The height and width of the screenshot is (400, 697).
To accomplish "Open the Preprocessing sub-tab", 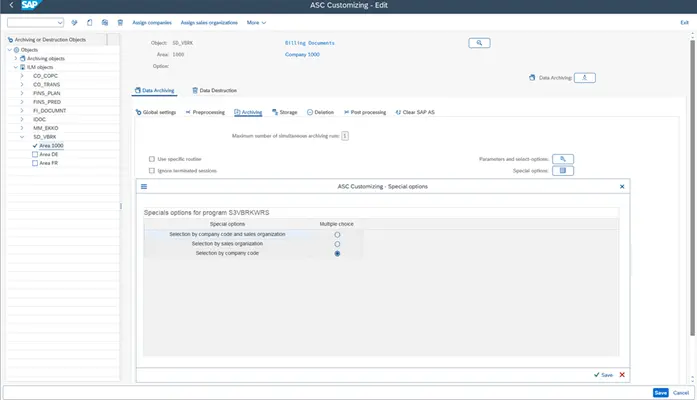I will click(x=205, y=112).
